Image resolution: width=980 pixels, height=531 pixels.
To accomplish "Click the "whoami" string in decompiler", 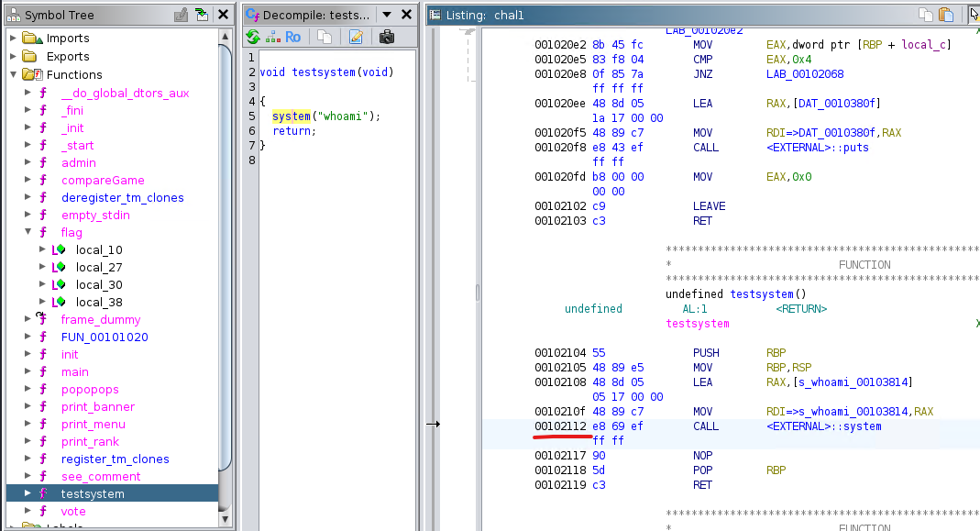I will point(341,116).
